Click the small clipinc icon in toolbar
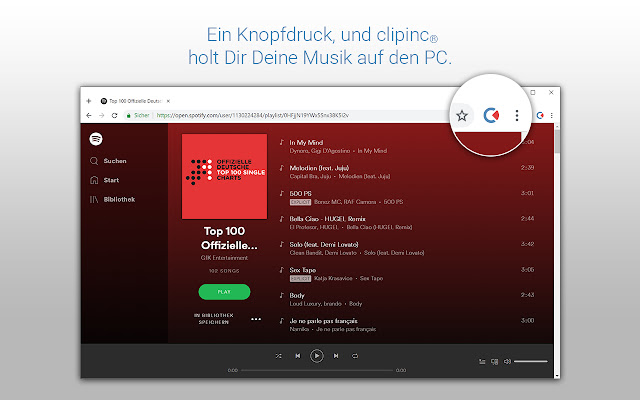The image size is (640, 400). click(540, 116)
